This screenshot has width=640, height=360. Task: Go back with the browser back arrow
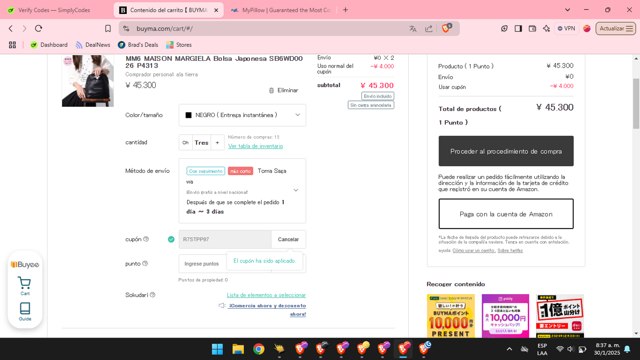pos(11,29)
